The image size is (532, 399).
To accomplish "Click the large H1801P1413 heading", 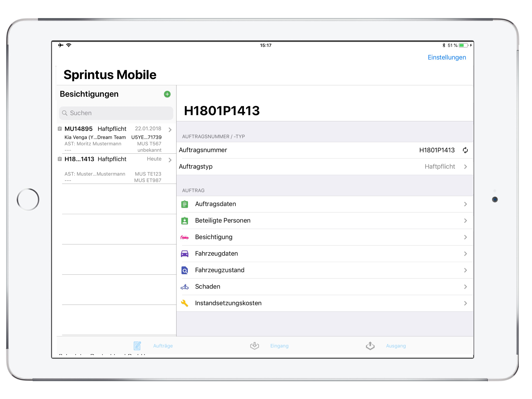I will pyautogui.click(x=222, y=111).
